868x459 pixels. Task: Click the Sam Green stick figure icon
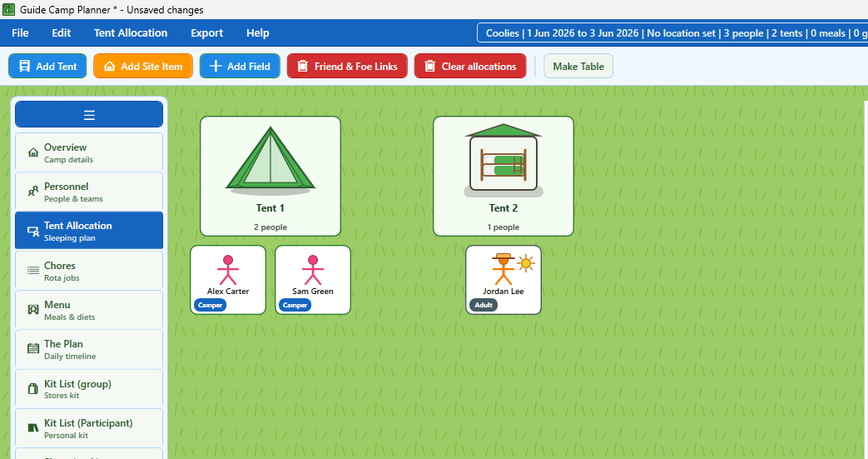[x=313, y=270]
